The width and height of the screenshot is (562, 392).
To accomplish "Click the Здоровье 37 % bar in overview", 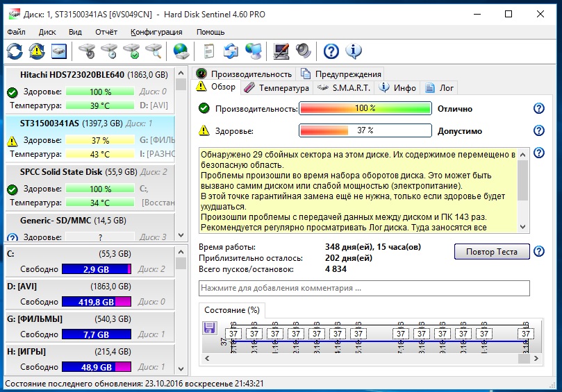I will (x=365, y=130).
